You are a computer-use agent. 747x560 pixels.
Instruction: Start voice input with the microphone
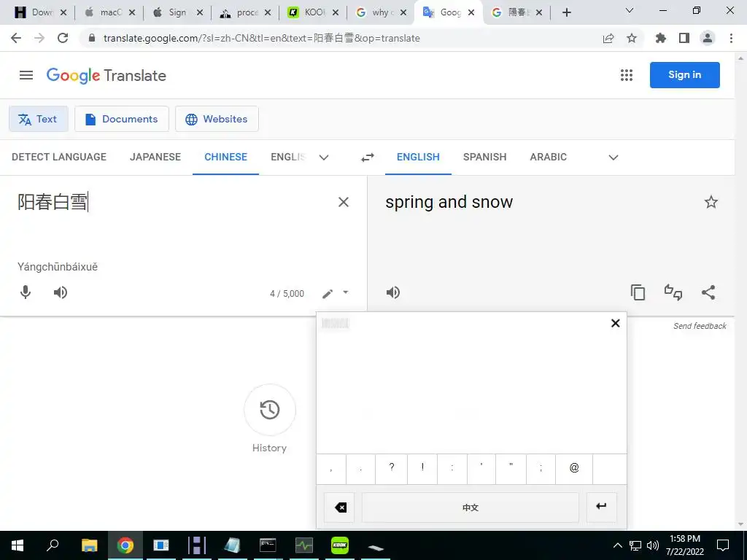[26, 292]
